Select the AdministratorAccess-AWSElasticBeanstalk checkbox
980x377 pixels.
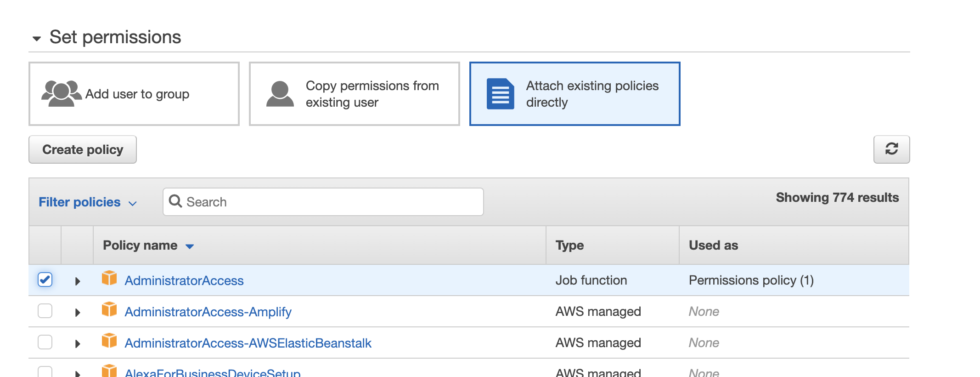45,342
